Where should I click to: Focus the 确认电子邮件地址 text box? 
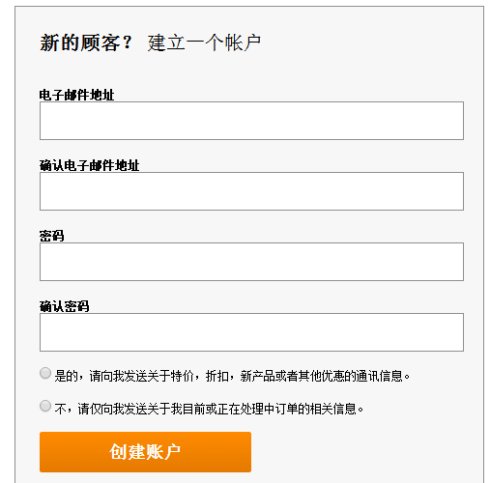[252, 191]
